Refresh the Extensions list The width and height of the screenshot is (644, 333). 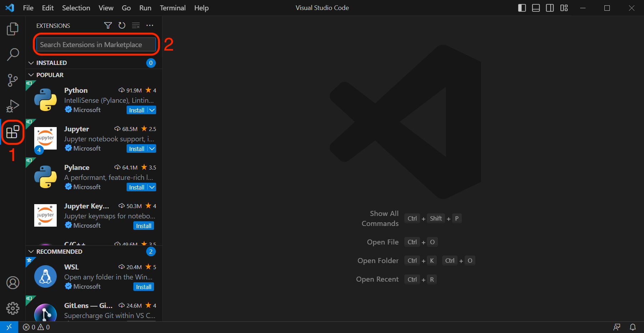point(122,25)
